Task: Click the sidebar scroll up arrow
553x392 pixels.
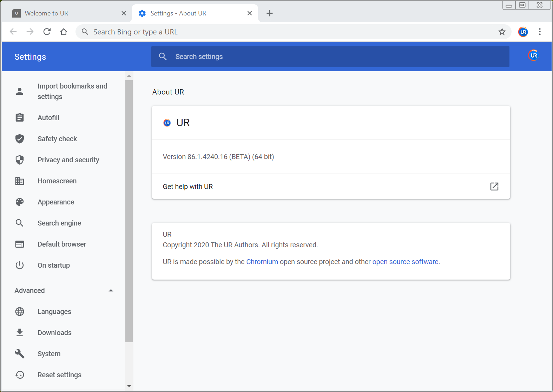Action: click(129, 76)
